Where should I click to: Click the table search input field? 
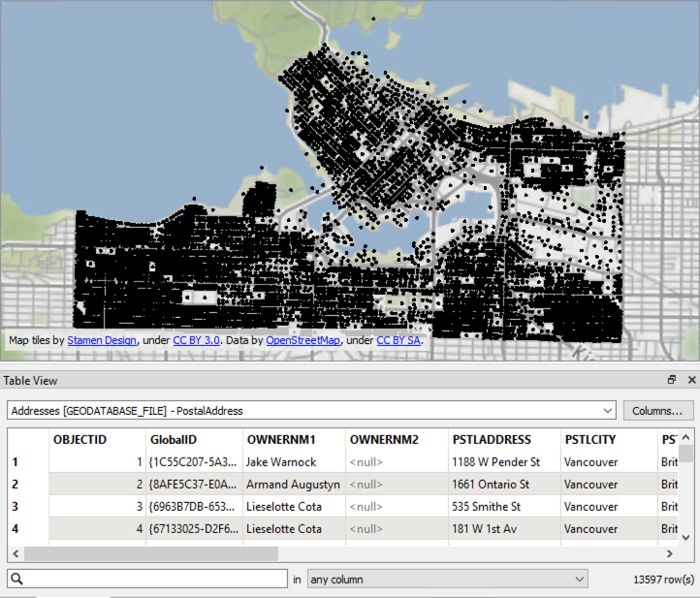[x=147, y=579]
